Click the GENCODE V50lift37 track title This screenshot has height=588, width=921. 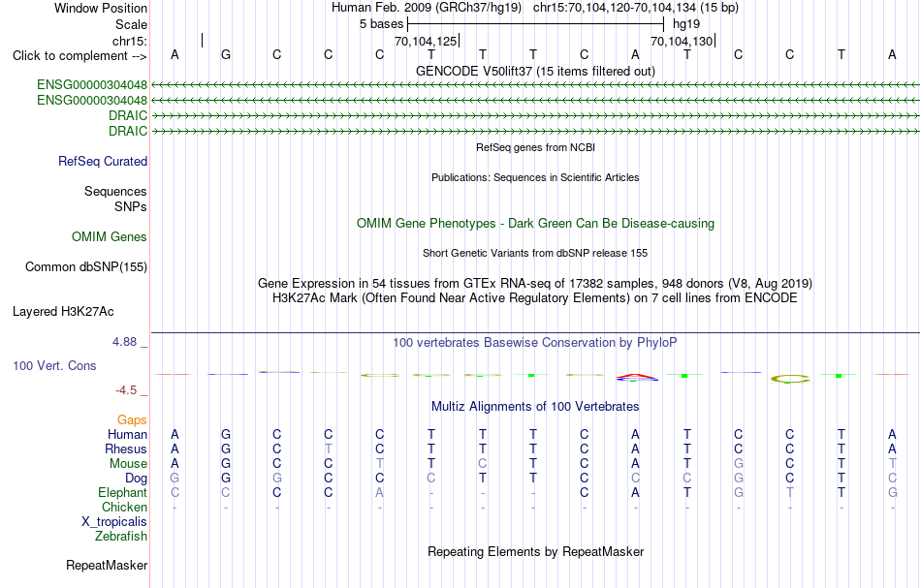coord(535,71)
